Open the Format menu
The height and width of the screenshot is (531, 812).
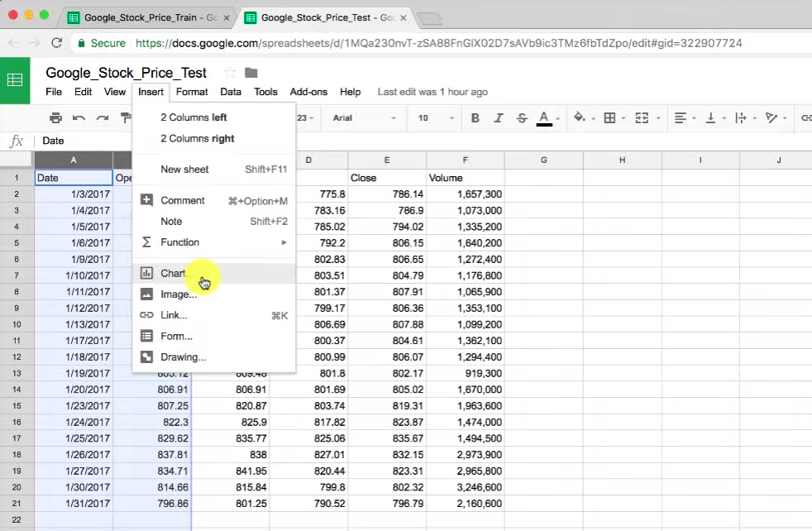coord(192,92)
